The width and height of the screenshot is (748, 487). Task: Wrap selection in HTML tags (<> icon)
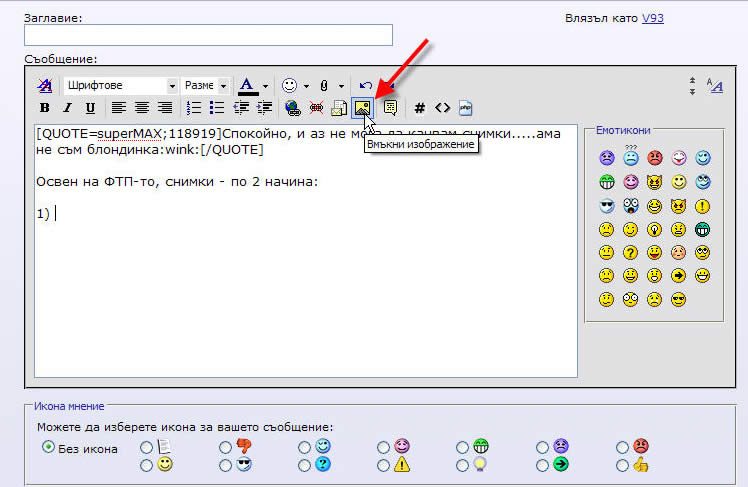point(442,108)
